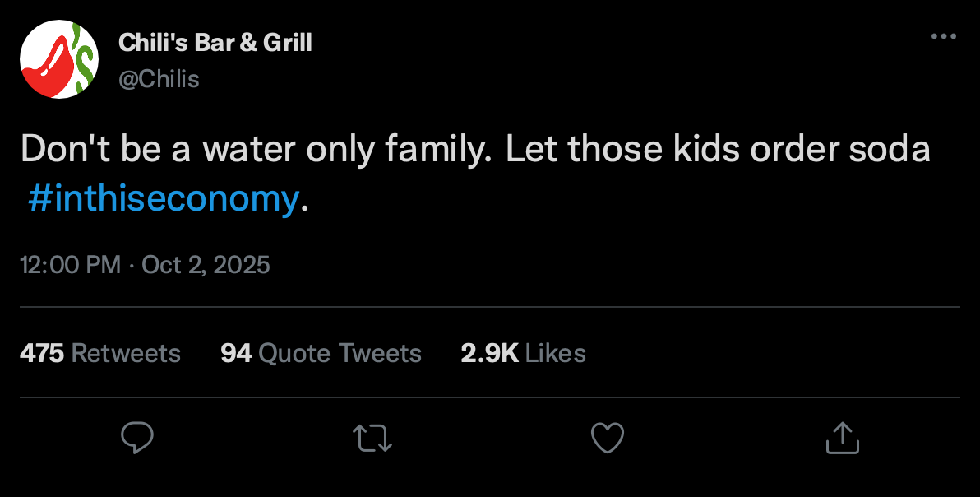This screenshot has height=497, width=980.
Task: Click the Chili's pepper logo avatar
Action: pyautogui.click(x=59, y=59)
